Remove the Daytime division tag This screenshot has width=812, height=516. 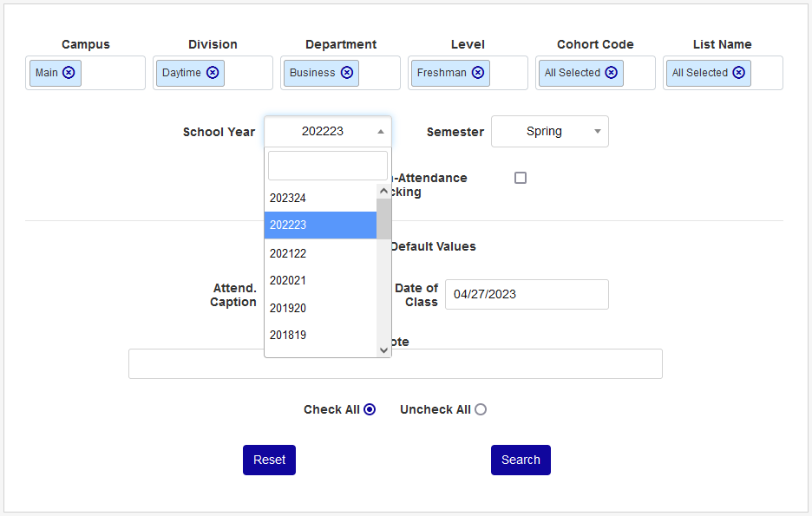pos(213,73)
